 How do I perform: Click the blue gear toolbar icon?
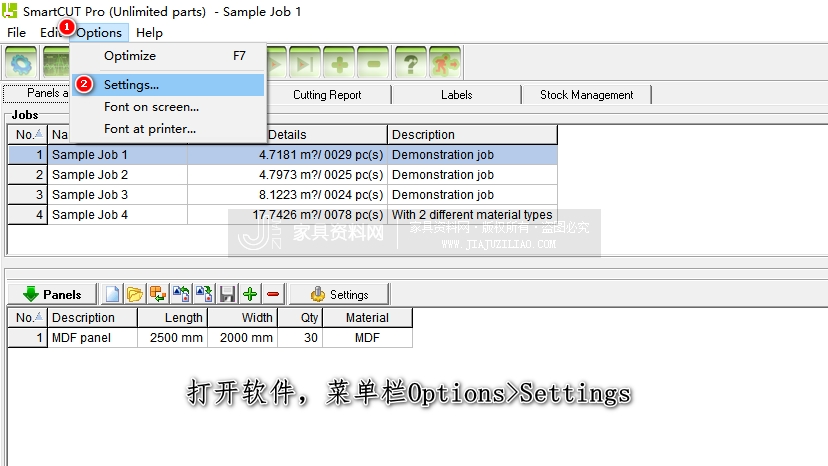(21, 63)
